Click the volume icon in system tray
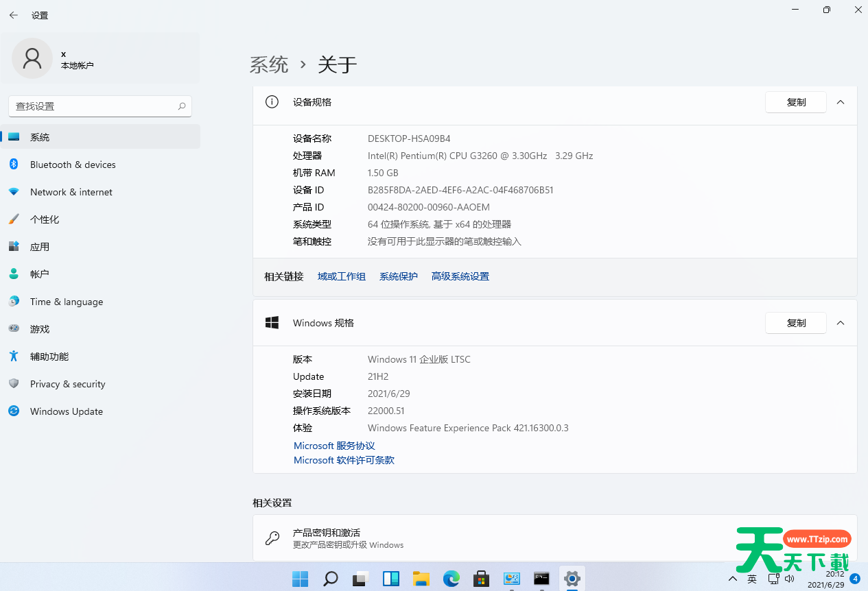 pos(789,579)
